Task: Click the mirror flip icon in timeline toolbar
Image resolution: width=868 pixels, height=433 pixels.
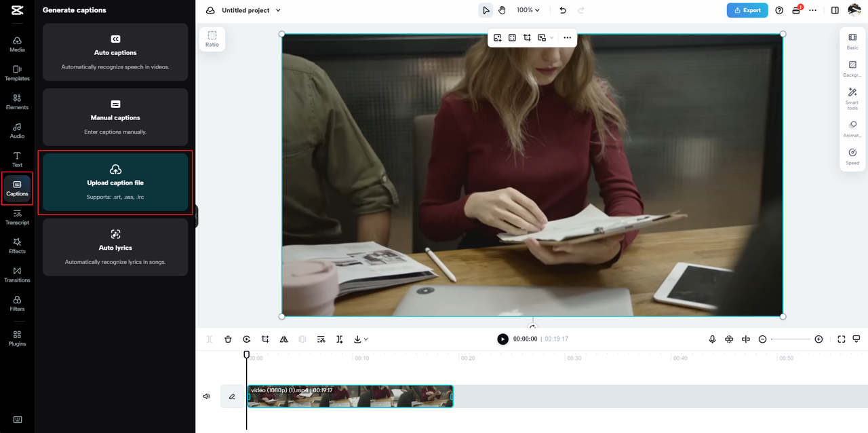Action: point(284,339)
